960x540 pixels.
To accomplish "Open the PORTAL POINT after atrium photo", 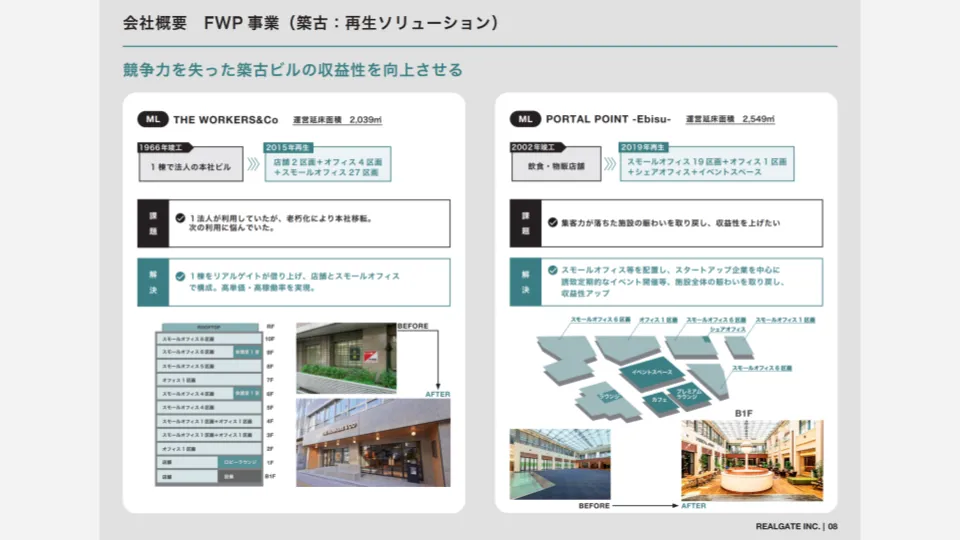I will pyautogui.click(x=752, y=460).
